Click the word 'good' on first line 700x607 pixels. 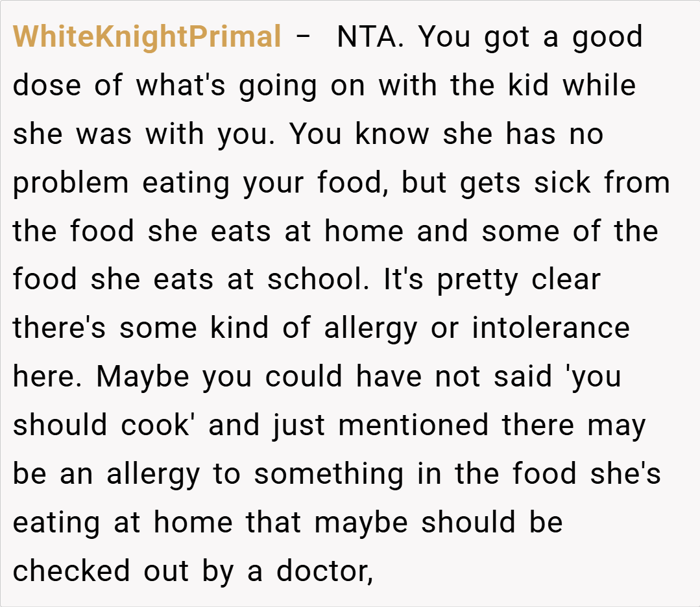coord(607,36)
